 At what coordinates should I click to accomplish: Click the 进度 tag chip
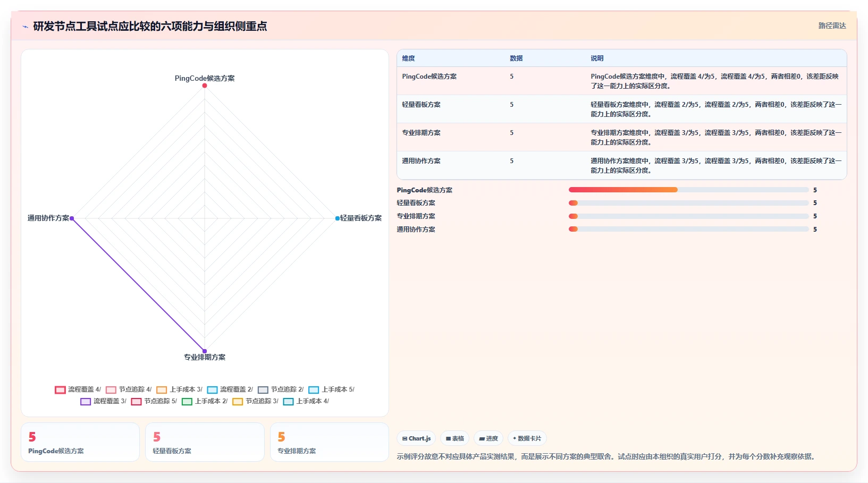click(488, 438)
